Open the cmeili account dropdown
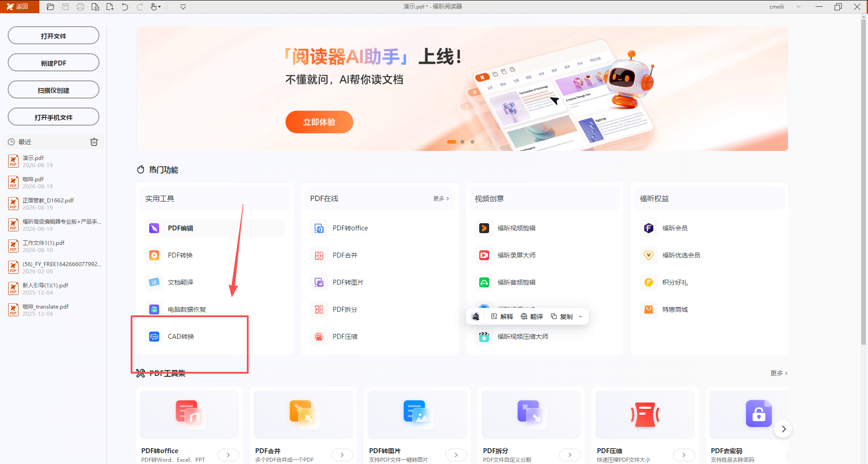Image resolution: width=868 pixels, height=464 pixels. tap(798, 7)
